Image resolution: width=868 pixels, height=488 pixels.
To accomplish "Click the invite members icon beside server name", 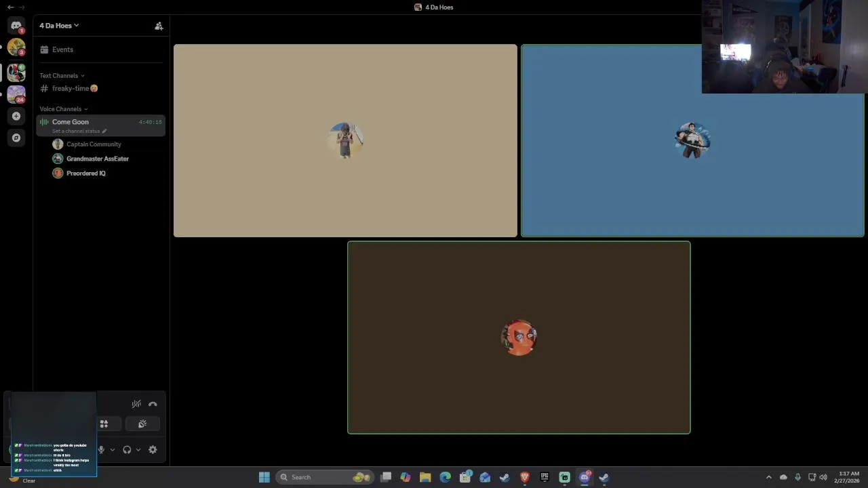I will (159, 26).
